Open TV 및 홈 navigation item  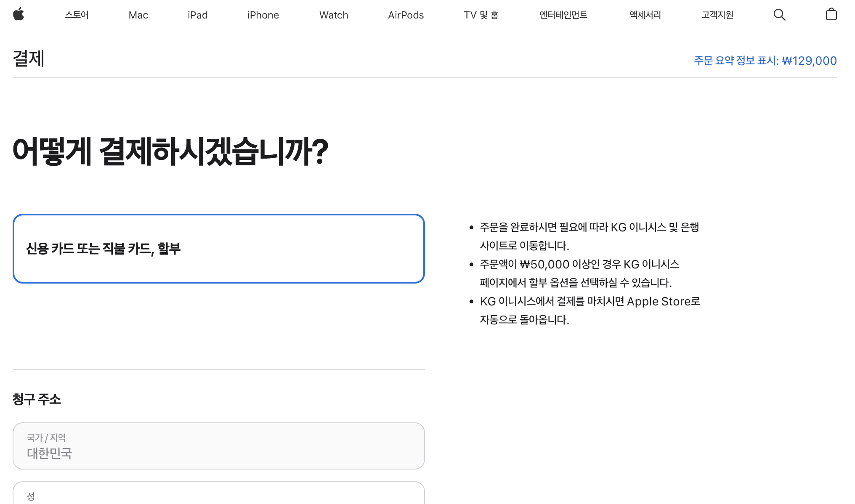point(481,15)
